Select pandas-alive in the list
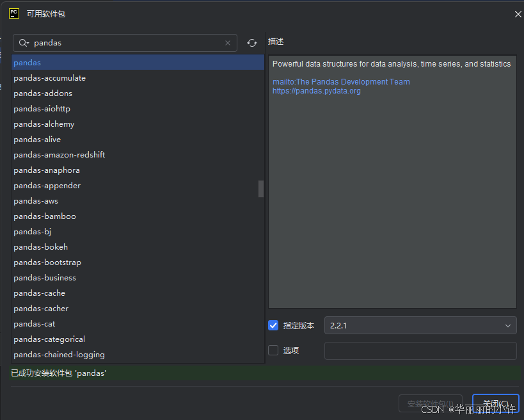 point(138,140)
